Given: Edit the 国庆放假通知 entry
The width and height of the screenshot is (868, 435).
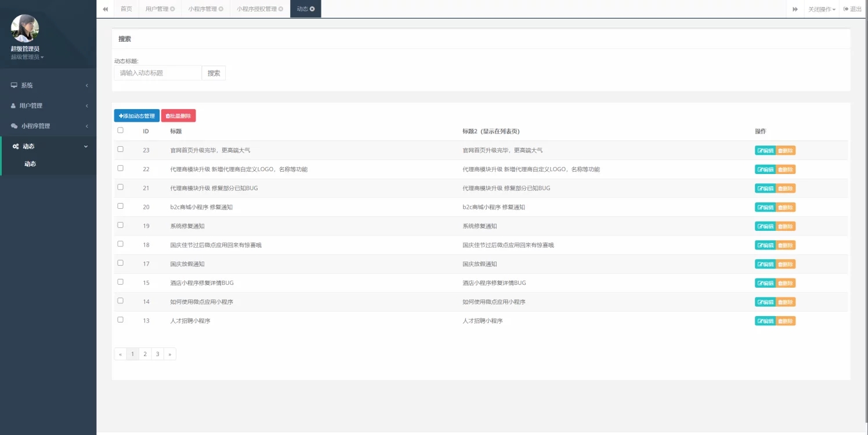Looking at the screenshot, I should [765, 264].
